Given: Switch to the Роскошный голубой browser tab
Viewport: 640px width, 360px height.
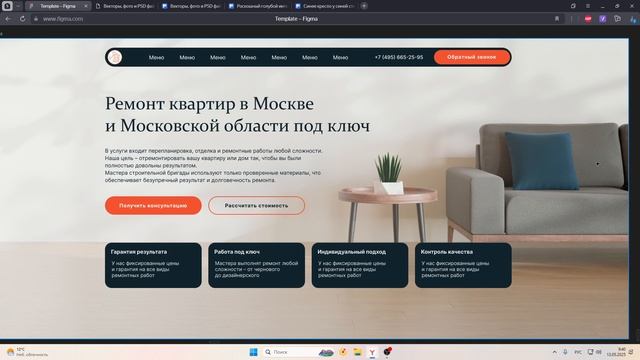Looking at the screenshot, I should 258,6.
